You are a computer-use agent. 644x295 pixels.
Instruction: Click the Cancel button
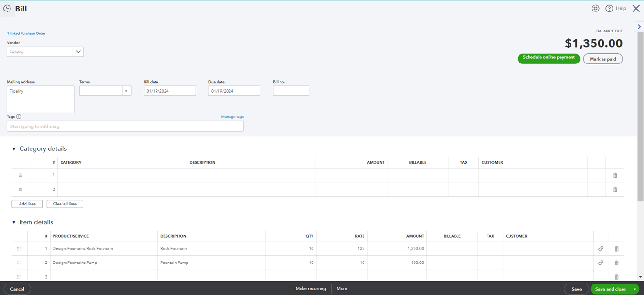[x=17, y=289]
